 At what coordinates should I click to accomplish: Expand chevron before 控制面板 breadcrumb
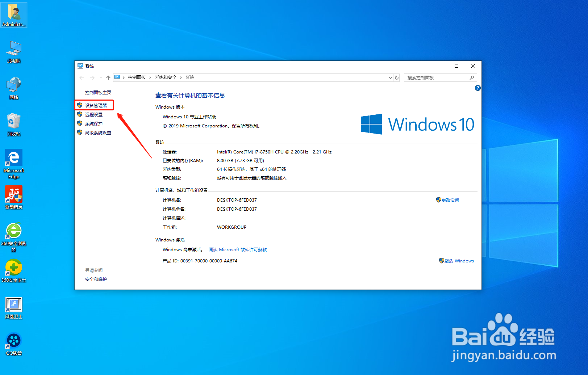(124, 77)
